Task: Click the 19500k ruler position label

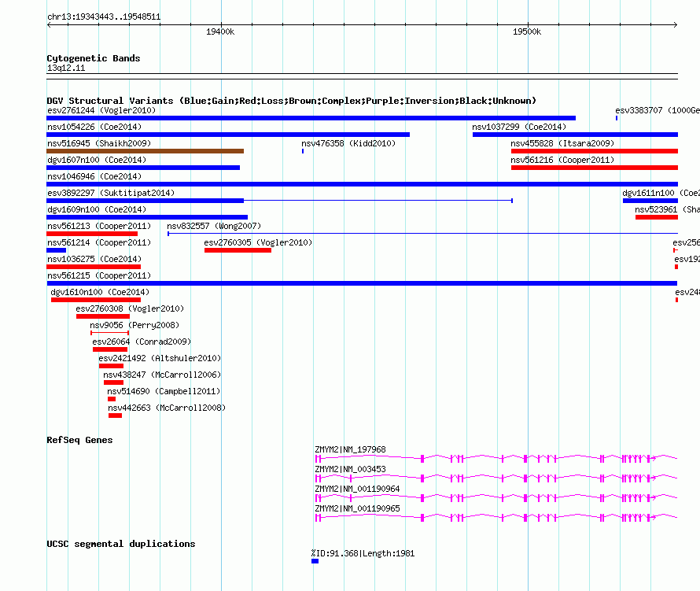Action: (527, 31)
